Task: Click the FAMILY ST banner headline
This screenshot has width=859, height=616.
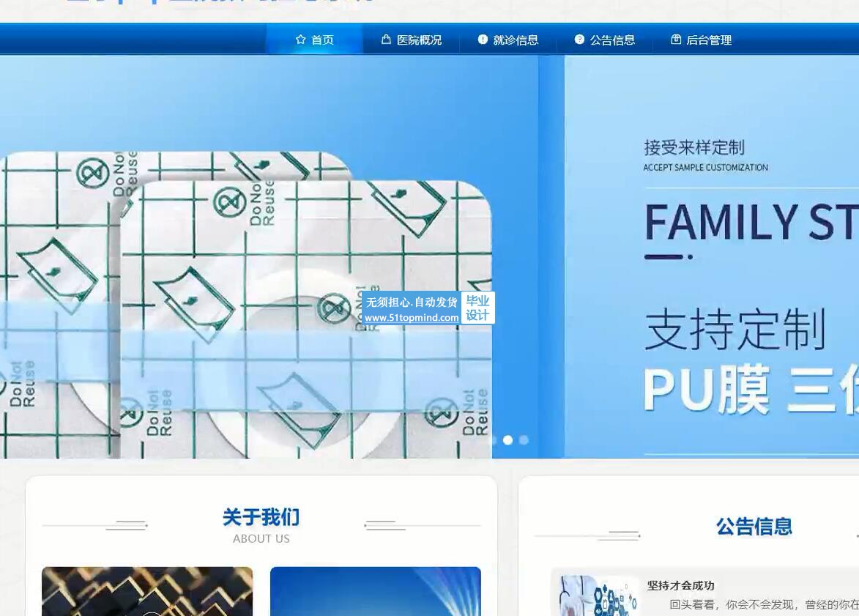Action: [x=751, y=223]
